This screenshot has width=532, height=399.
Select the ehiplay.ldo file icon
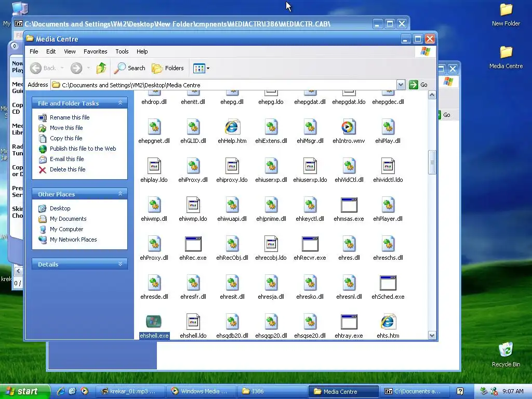(x=154, y=166)
